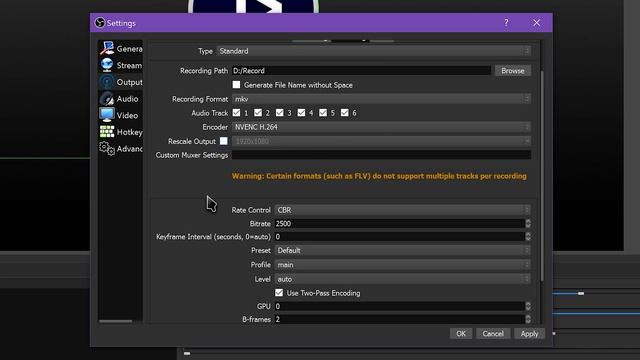Open the Encoder dropdown
Screen dimensions: 640x360
coord(381,127)
